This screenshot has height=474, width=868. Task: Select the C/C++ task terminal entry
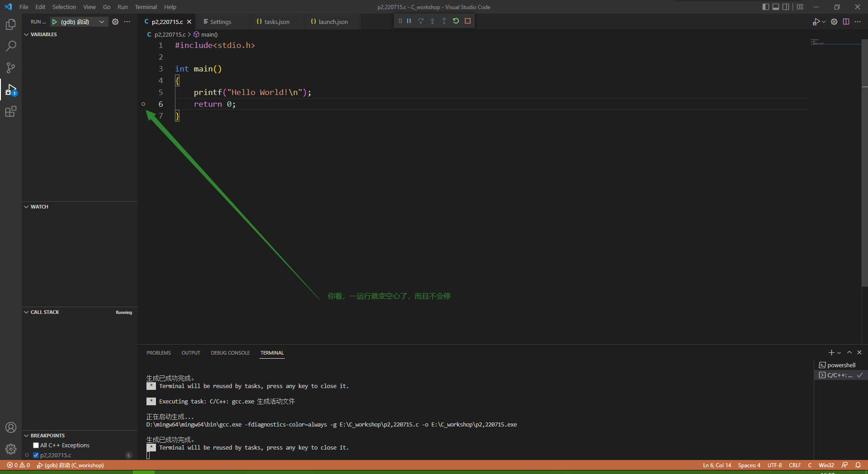(x=841, y=375)
